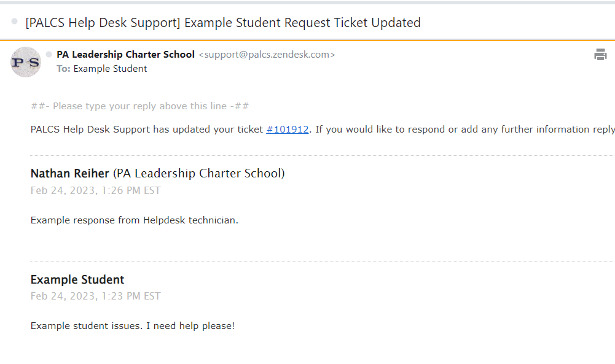Image resolution: width=615 pixels, height=364 pixels.
Task: Click the Feb 24 1:23 PM timestamp
Action: click(x=95, y=295)
